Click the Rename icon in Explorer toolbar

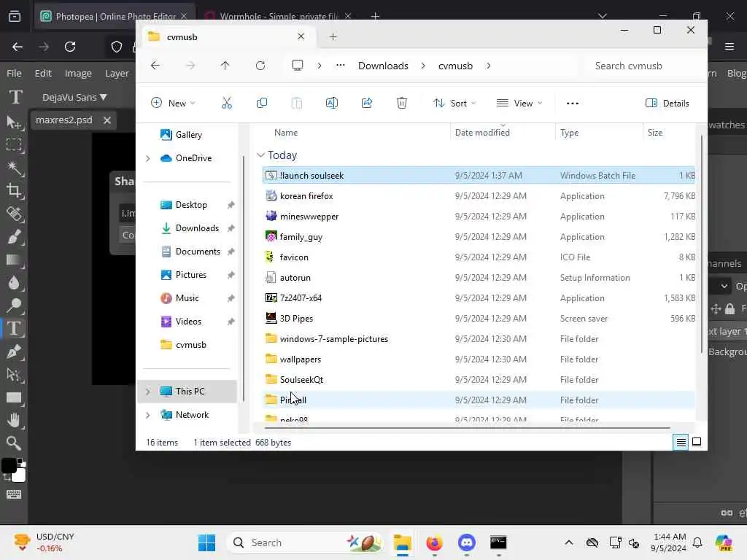click(x=332, y=103)
